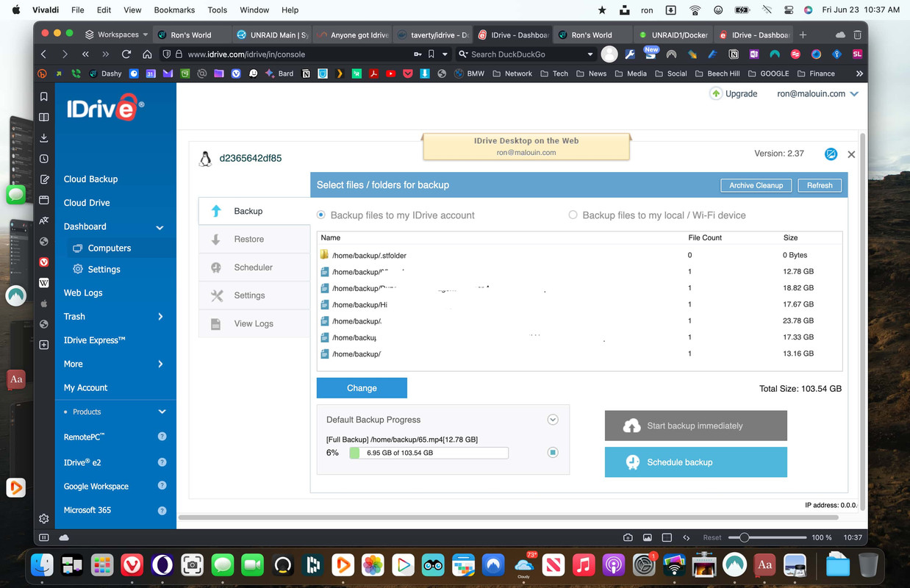Expand the More submenu

coord(160,364)
